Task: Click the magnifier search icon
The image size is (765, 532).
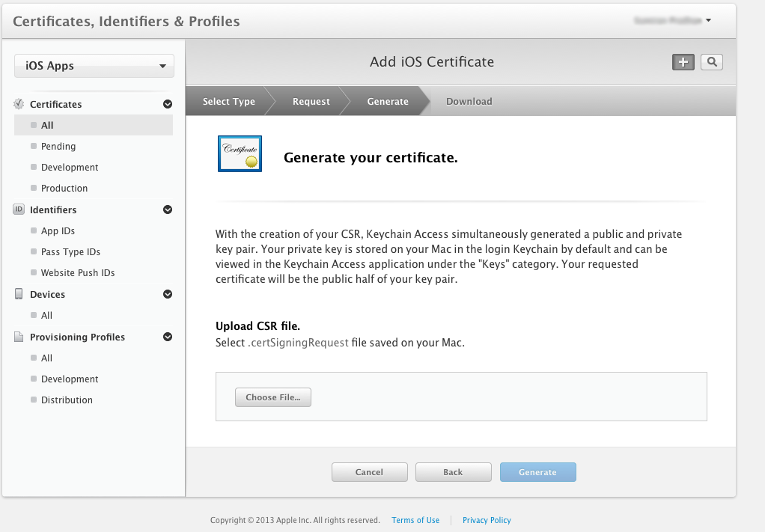Action: [711, 62]
